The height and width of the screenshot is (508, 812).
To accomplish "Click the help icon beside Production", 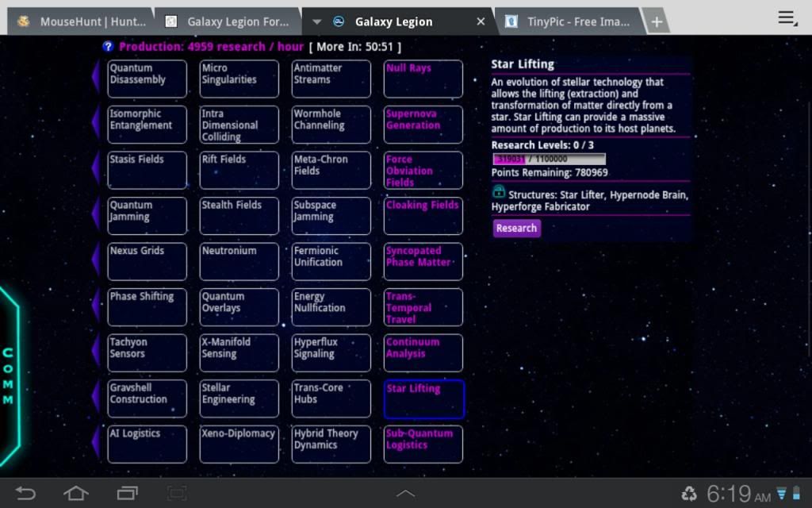I will (x=108, y=47).
